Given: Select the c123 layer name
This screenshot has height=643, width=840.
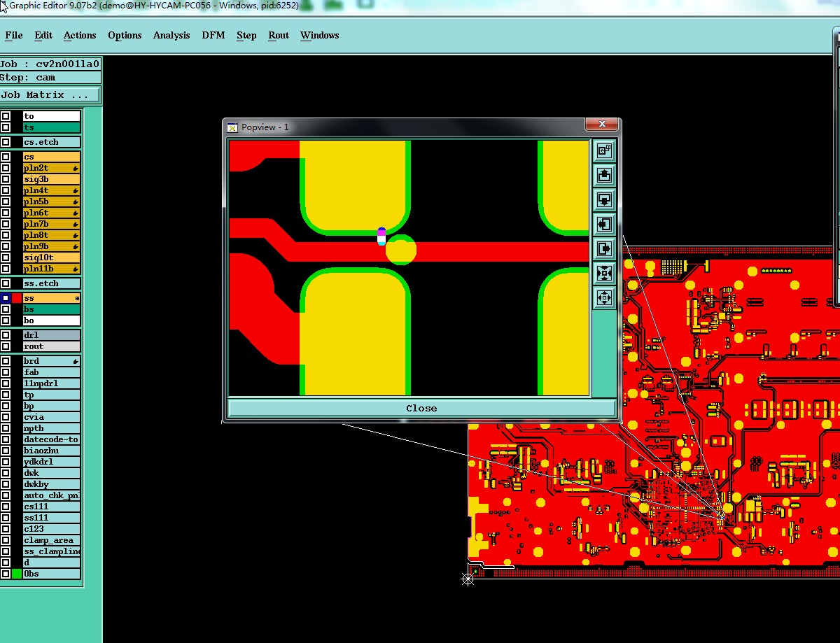Looking at the screenshot, I should tap(52, 529).
